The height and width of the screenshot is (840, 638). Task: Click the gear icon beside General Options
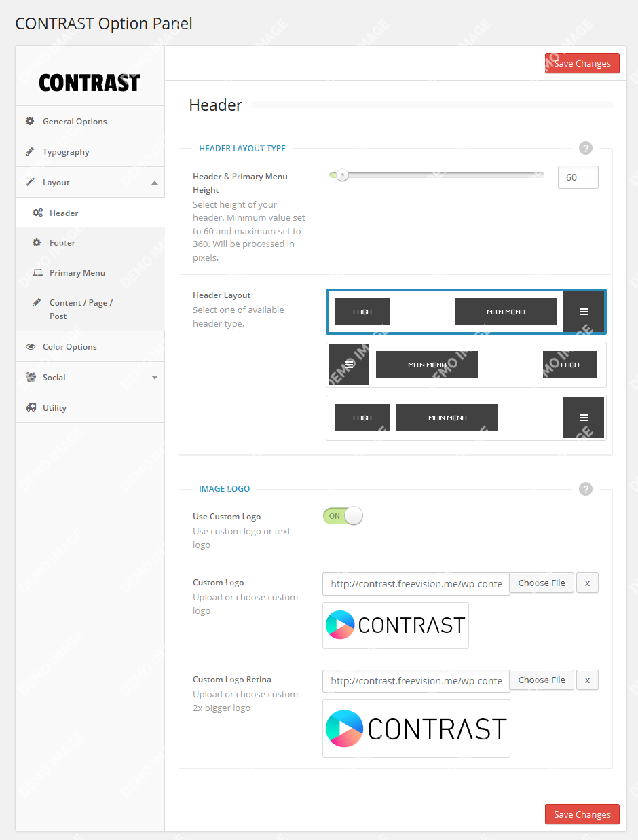pyautogui.click(x=30, y=122)
